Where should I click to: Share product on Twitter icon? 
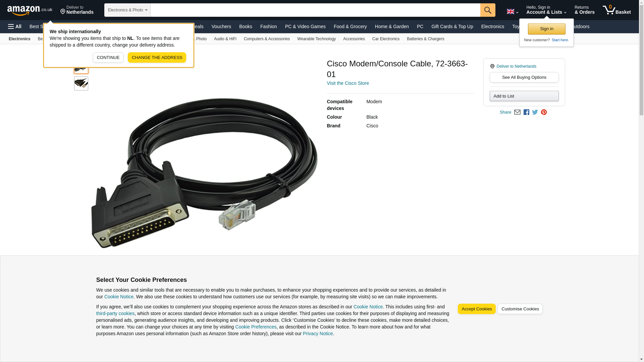(535, 112)
